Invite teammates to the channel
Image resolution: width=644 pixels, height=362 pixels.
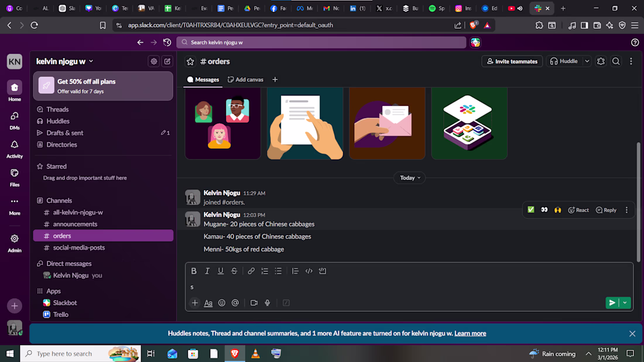pyautogui.click(x=512, y=61)
